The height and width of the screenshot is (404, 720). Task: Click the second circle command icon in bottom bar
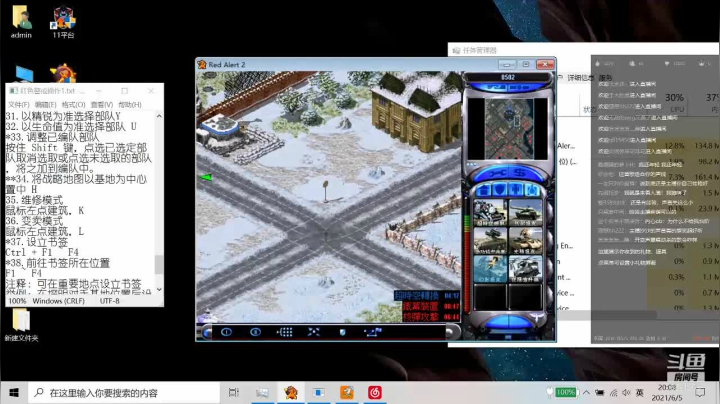pyautogui.click(x=255, y=332)
